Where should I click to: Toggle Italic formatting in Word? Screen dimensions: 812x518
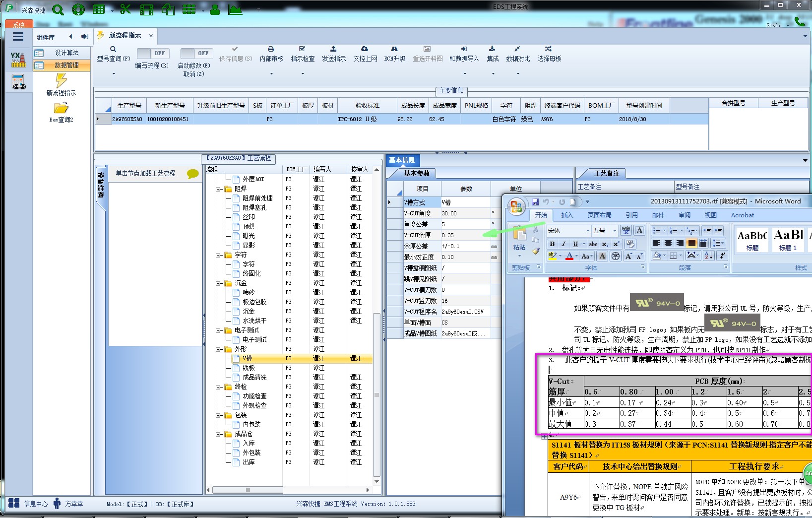point(563,244)
